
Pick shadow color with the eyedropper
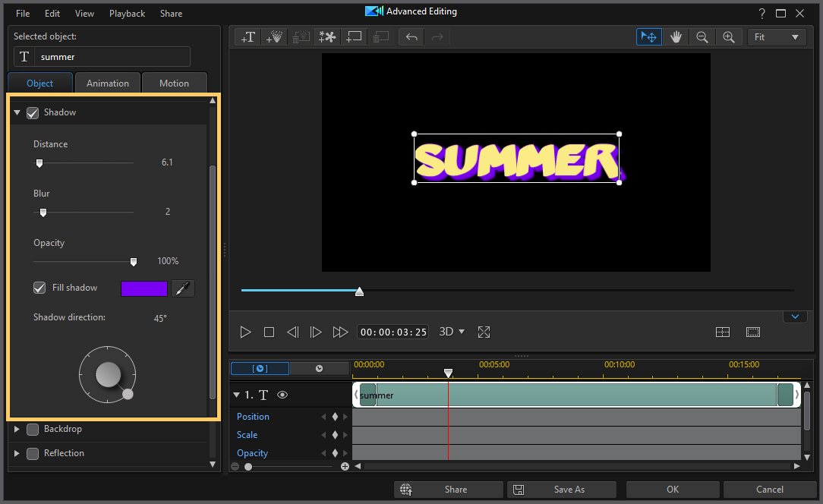pyautogui.click(x=183, y=288)
